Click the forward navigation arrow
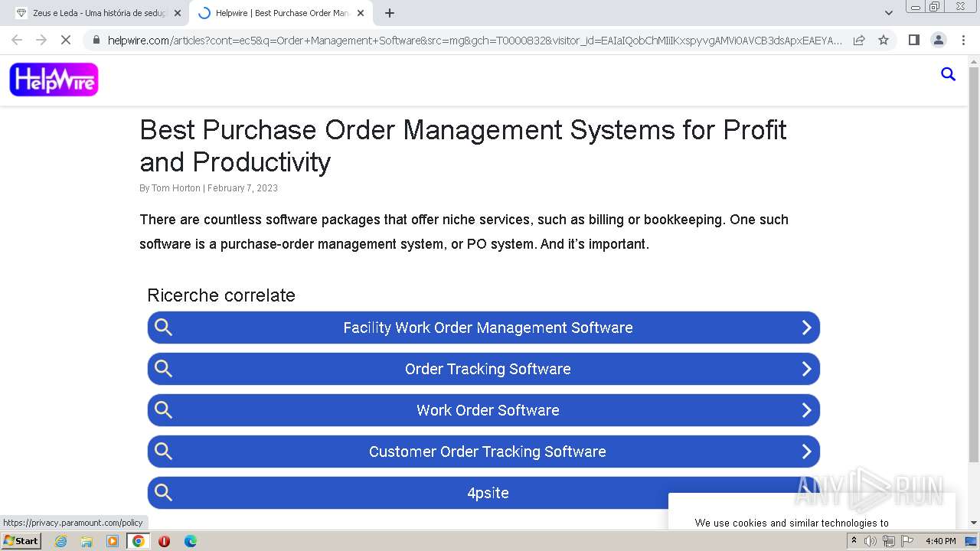The height and width of the screenshot is (551, 980). (x=41, y=40)
